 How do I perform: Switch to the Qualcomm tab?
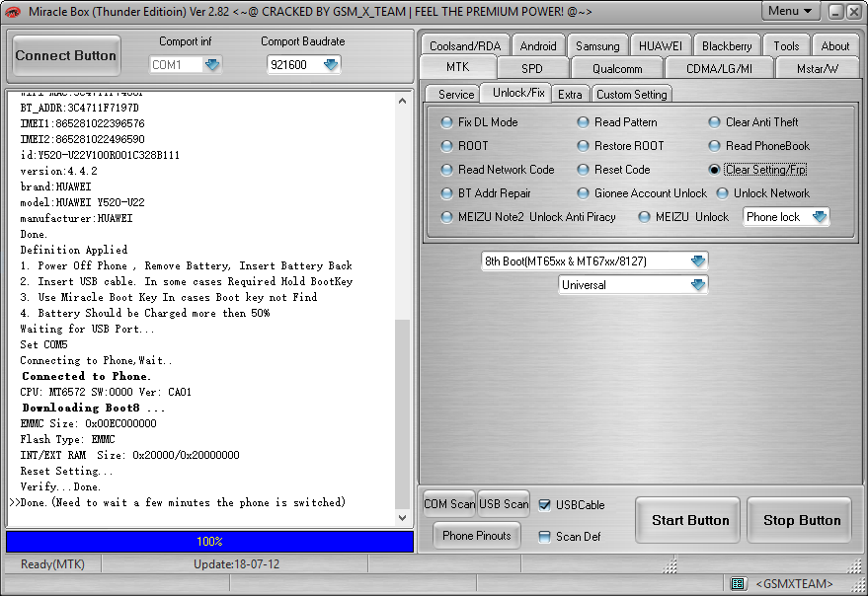click(x=617, y=69)
